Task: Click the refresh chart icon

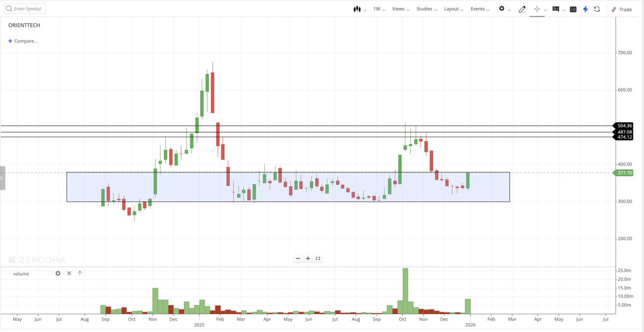Action: (597, 9)
